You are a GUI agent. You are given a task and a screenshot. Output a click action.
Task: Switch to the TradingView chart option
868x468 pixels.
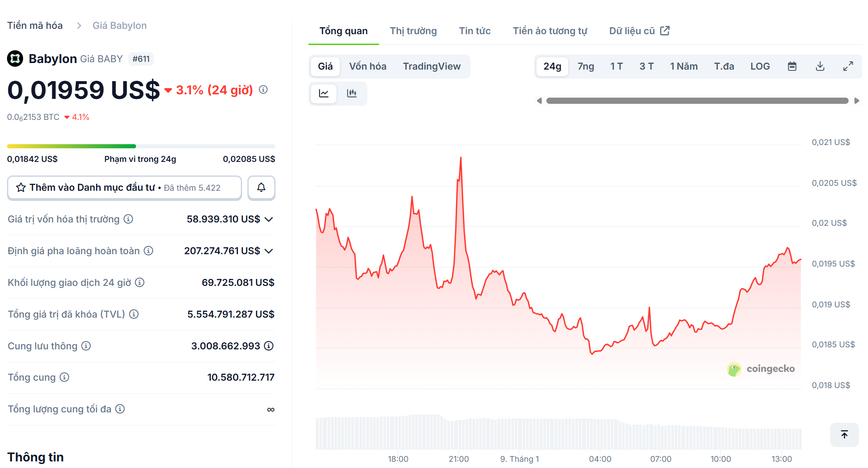(432, 66)
